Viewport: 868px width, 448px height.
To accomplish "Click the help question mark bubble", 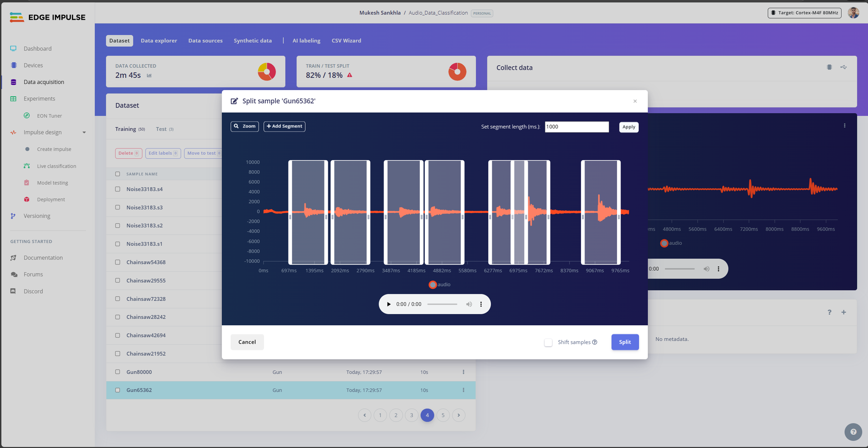I will pos(853,432).
